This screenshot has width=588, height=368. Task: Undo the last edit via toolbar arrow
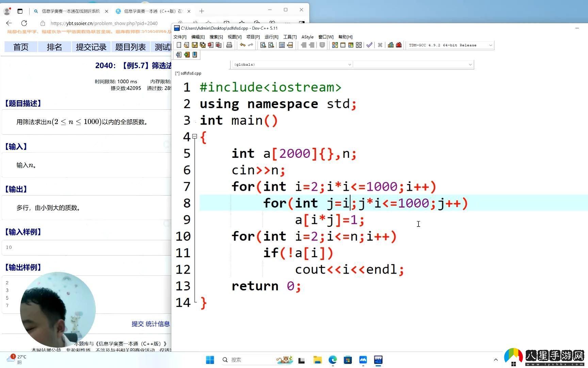pos(243,45)
